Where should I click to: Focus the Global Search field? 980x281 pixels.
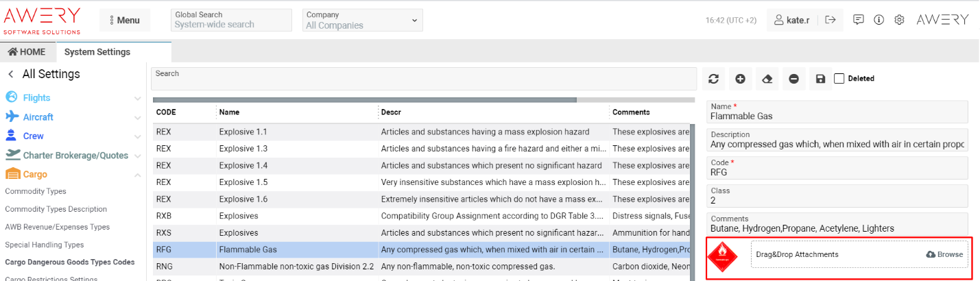230,20
